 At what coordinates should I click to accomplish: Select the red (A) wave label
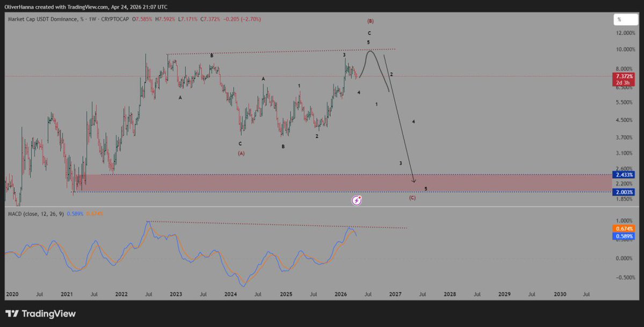pos(241,153)
